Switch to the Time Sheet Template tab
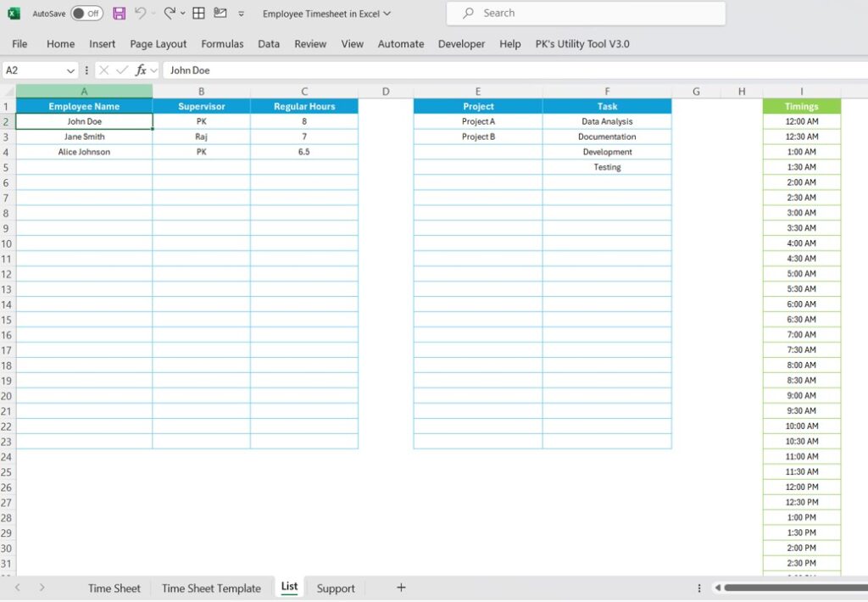Image resolution: width=868 pixels, height=602 pixels. click(211, 588)
